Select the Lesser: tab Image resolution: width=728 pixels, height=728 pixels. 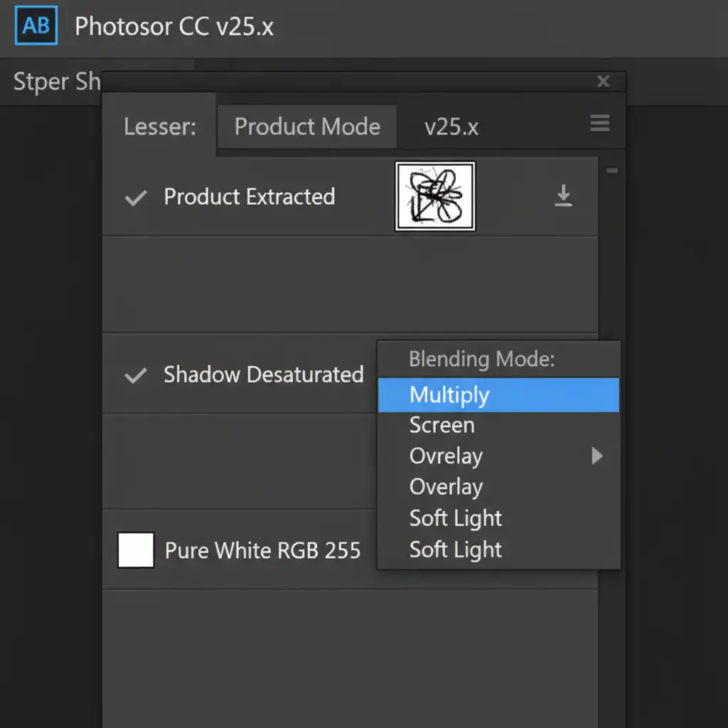[x=159, y=127]
